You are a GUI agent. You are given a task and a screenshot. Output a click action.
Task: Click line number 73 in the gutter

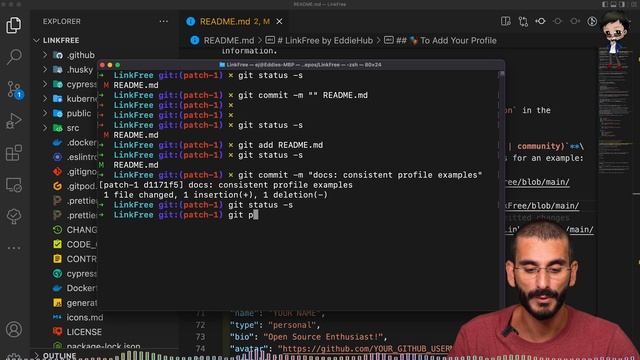[x=200, y=337]
